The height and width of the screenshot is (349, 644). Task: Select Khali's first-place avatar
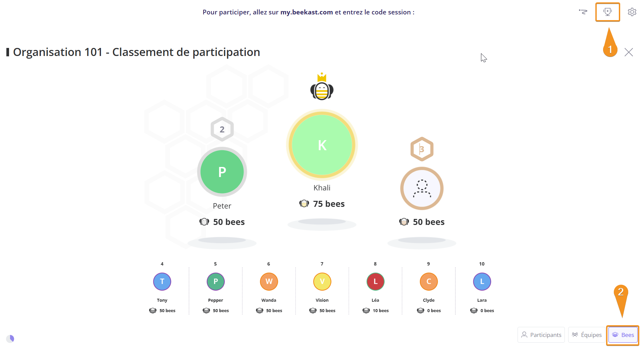(x=322, y=145)
